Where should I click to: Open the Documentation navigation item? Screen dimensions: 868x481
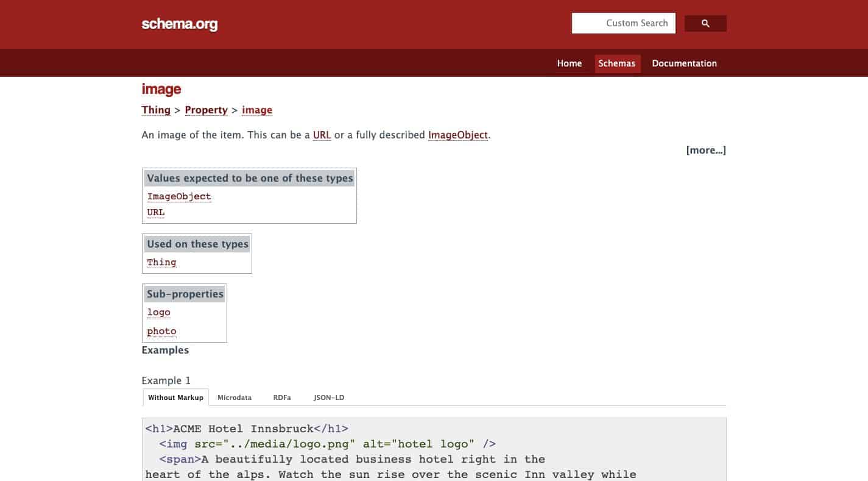pos(684,63)
